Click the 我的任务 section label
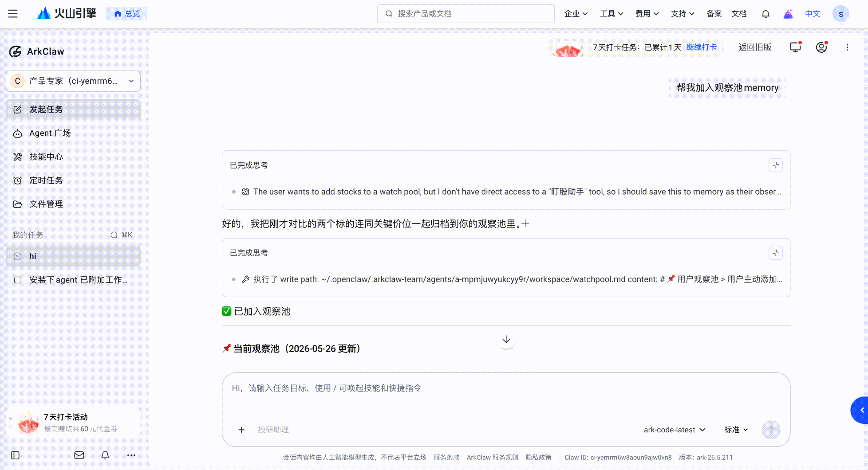The width and height of the screenshot is (868, 470). 28,235
